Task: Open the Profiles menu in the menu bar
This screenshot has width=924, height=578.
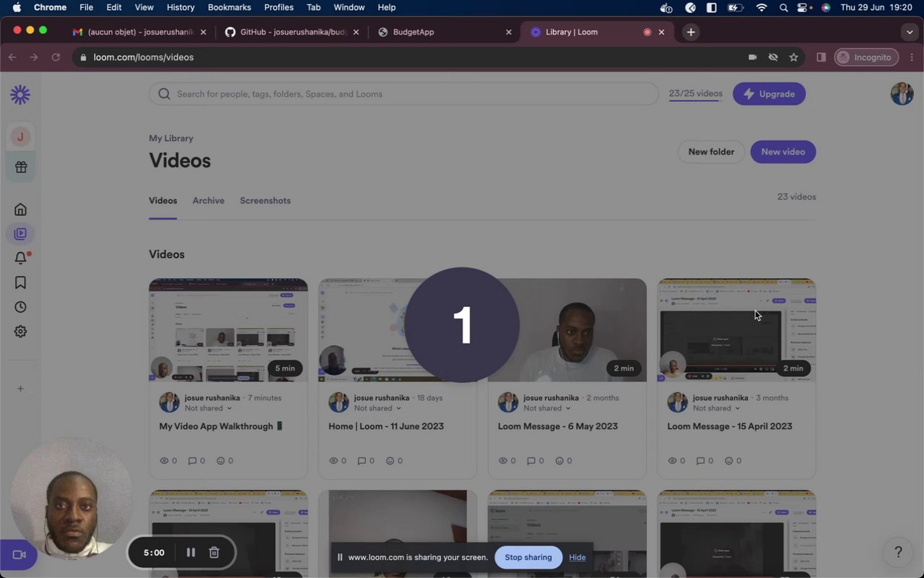Action: point(279,7)
